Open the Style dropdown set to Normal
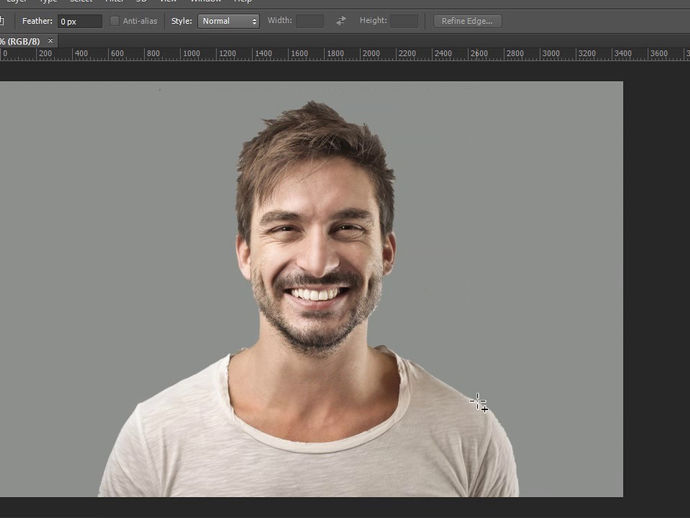The width and height of the screenshot is (690, 518). 228,21
